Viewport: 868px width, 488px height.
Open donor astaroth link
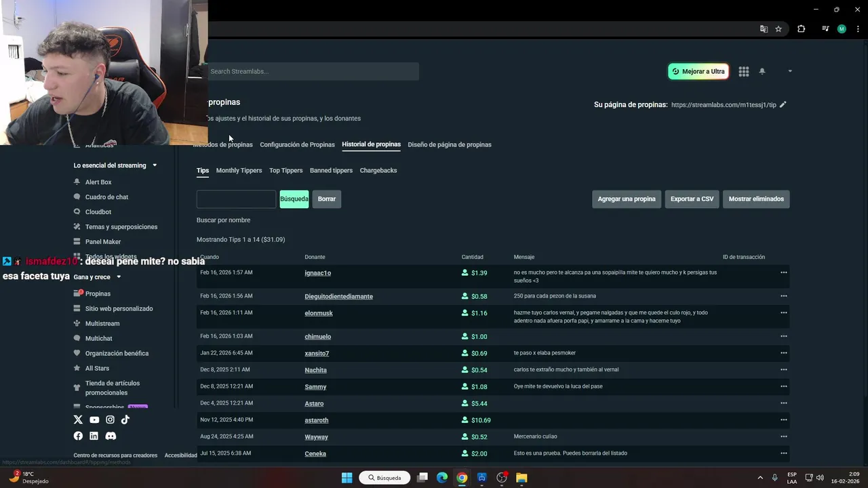coord(316,420)
